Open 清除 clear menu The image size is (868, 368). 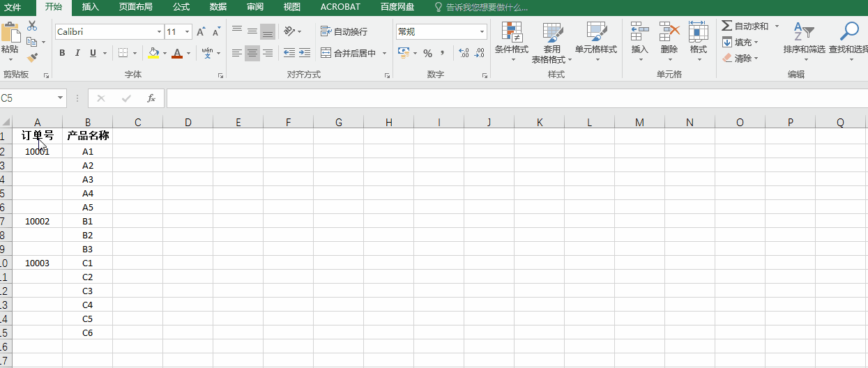(x=740, y=59)
